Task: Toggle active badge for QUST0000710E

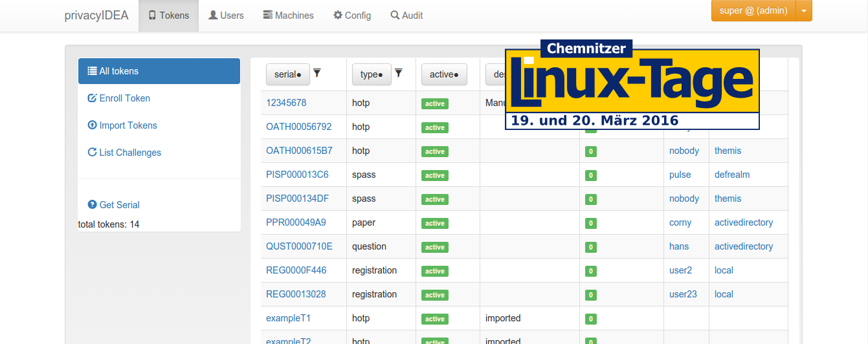Action: click(435, 247)
